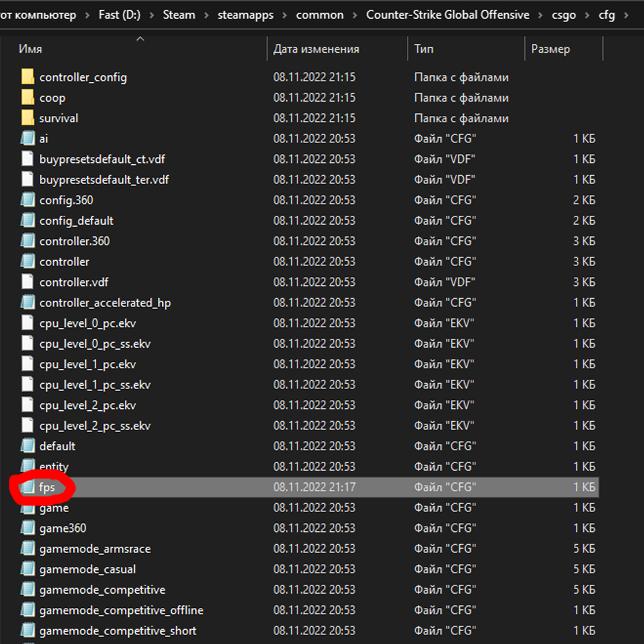The height and width of the screenshot is (644, 644).
Task: Click the buypresetsdefault_ter.vdf file icon
Action: (28, 180)
